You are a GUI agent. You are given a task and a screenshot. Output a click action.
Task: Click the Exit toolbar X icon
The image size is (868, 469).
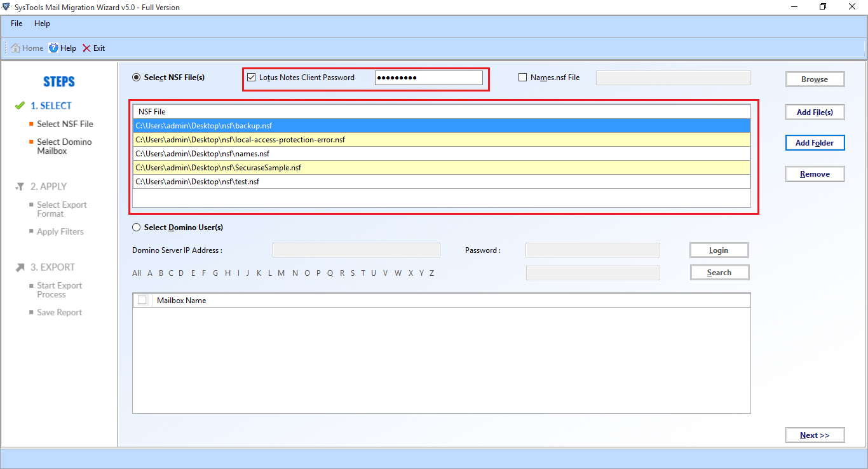point(86,48)
